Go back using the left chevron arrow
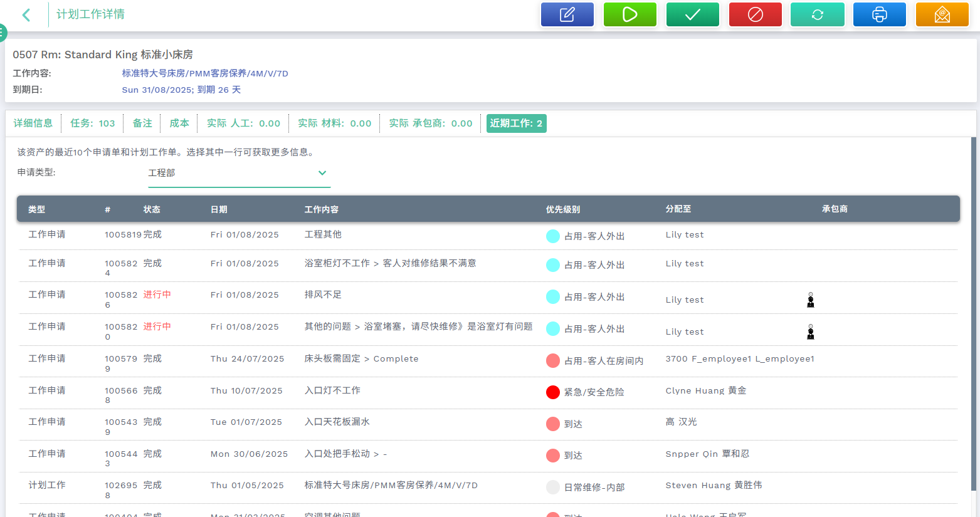Image resolution: width=980 pixels, height=517 pixels. tap(26, 14)
